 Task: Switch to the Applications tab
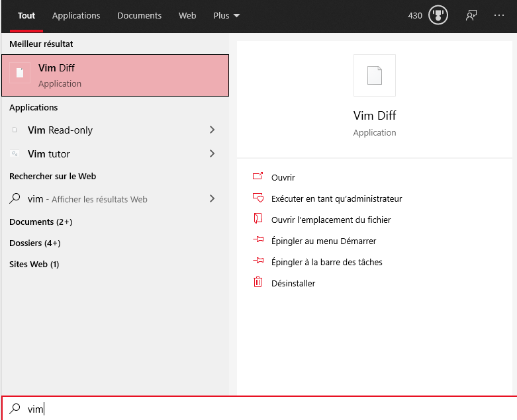76,15
